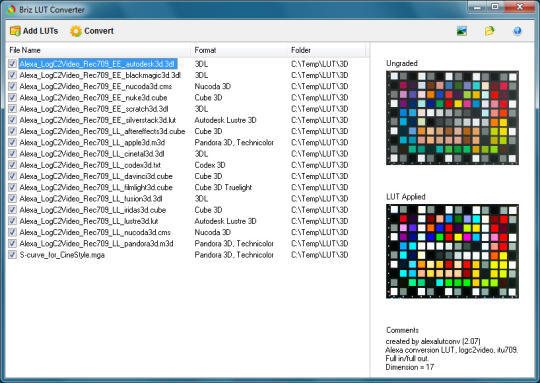Toggle checkbox for davinci3d.cube
The height and width of the screenshot is (383, 540).
point(12,176)
